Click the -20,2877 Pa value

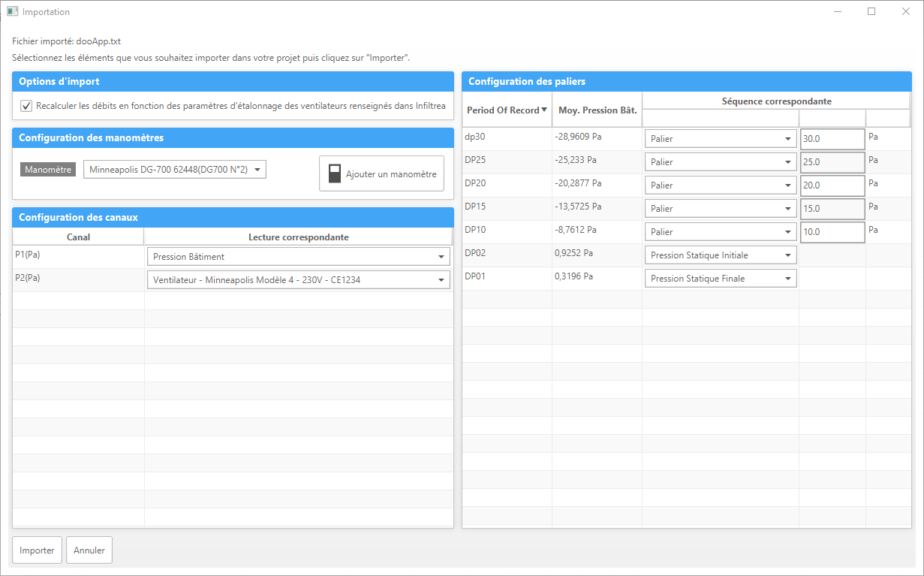coord(578,183)
